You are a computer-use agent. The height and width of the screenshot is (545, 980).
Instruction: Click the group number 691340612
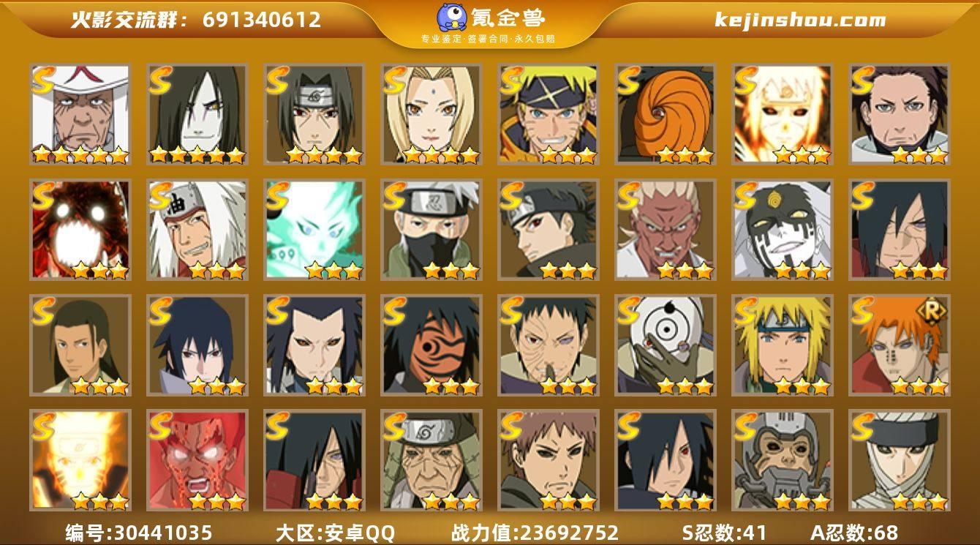click(262, 20)
